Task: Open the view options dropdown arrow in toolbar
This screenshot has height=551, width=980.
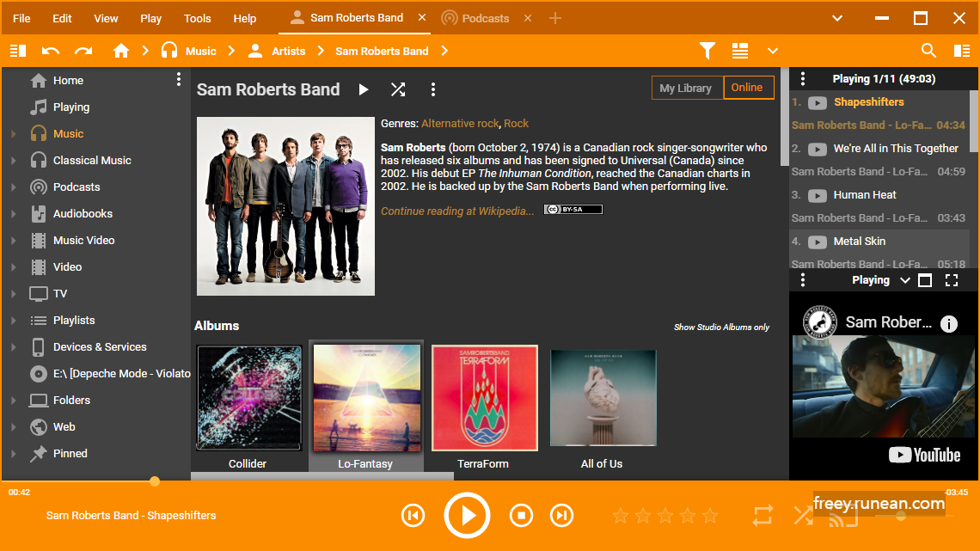Action: 773,51
